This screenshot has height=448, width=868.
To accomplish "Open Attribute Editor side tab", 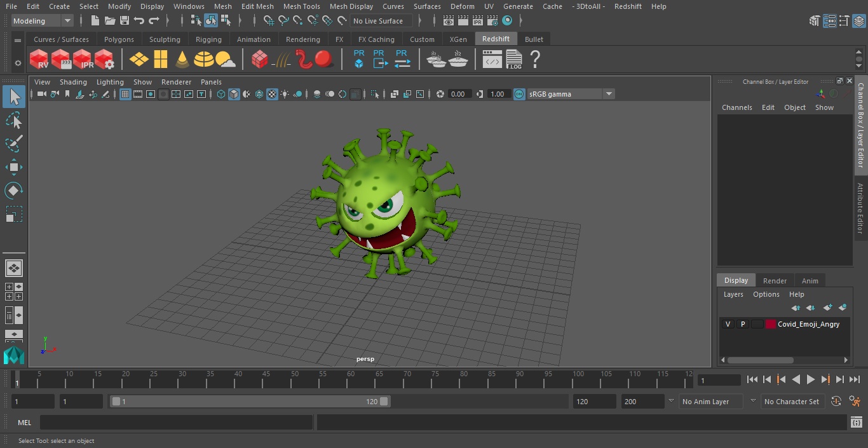I will pyautogui.click(x=860, y=208).
